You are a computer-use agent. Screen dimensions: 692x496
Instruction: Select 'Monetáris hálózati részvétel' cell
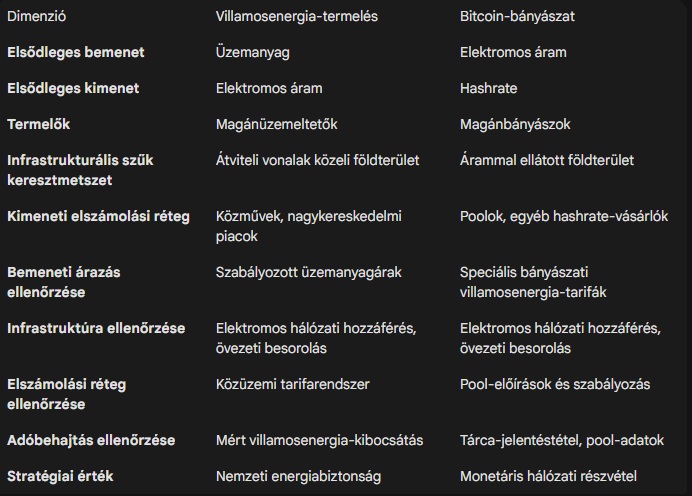[x=548, y=476]
